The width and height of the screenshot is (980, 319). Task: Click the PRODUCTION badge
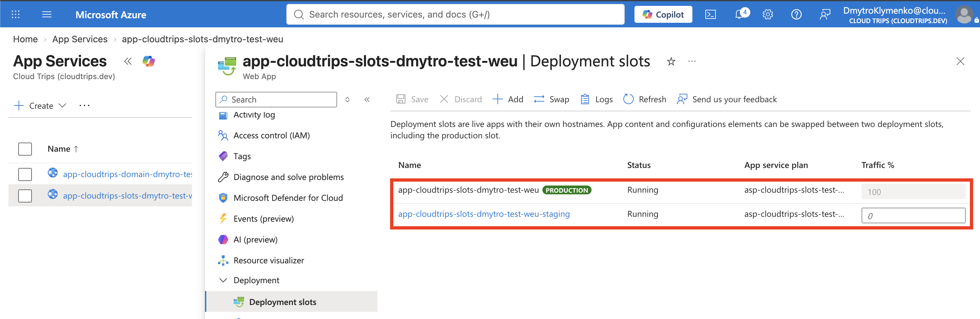567,190
